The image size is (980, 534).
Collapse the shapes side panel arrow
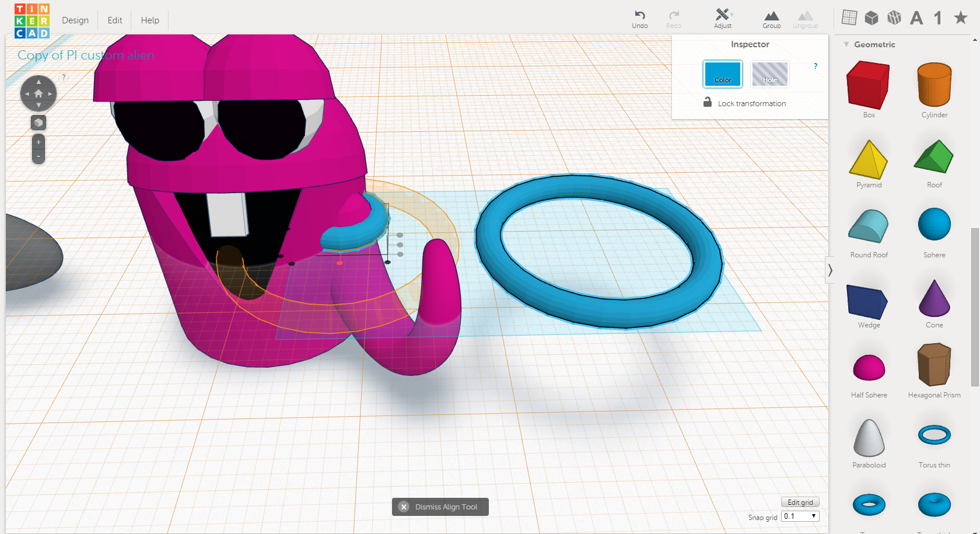coord(829,270)
